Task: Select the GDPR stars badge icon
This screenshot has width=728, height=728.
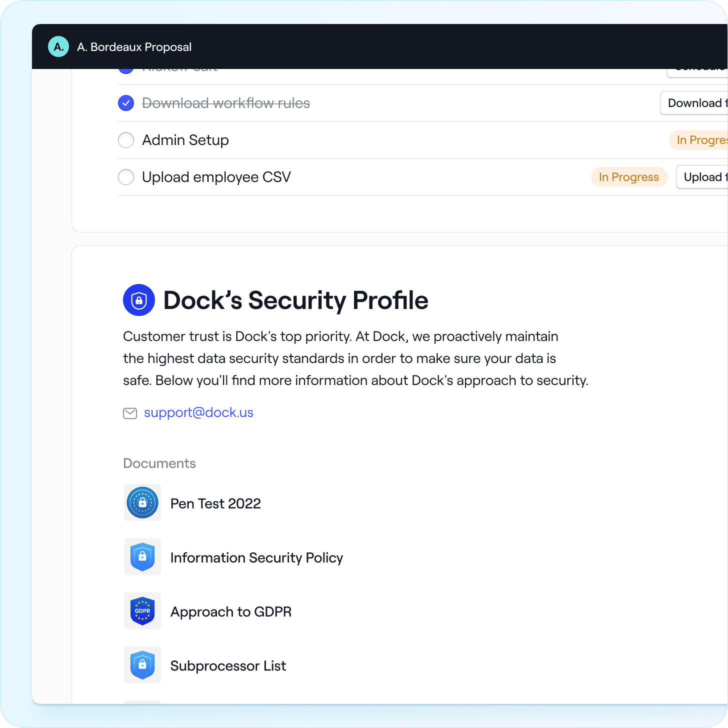Action: [142, 610]
